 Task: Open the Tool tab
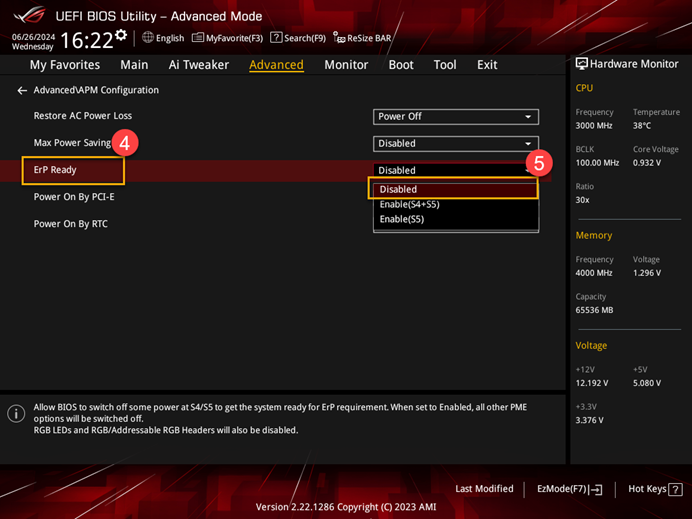[x=445, y=65]
